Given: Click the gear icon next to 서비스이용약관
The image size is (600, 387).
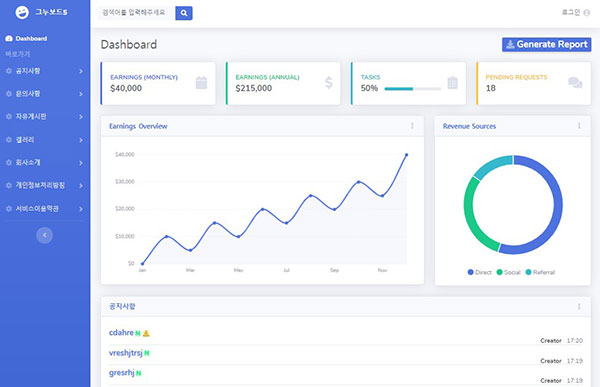Looking at the screenshot, I should [9, 209].
